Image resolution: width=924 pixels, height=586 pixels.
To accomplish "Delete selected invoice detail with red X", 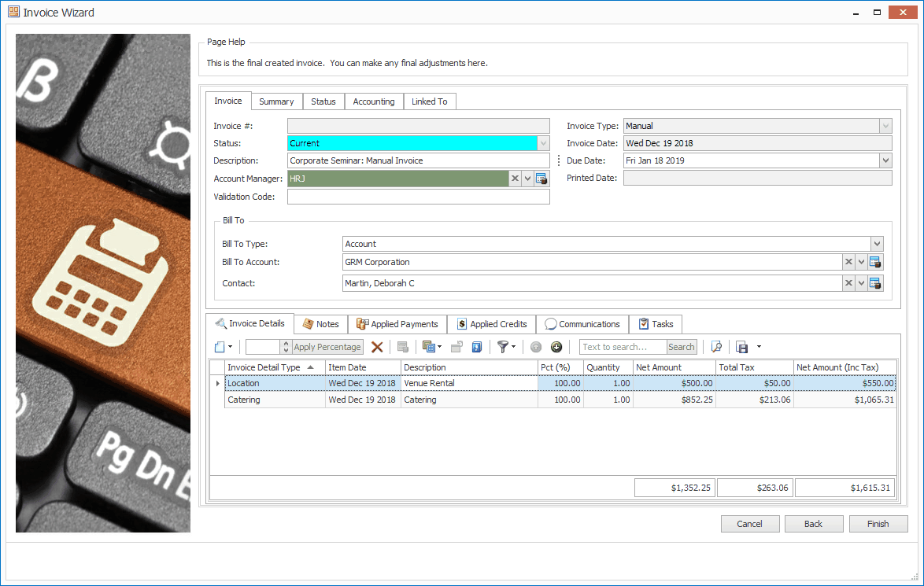I will (377, 347).
